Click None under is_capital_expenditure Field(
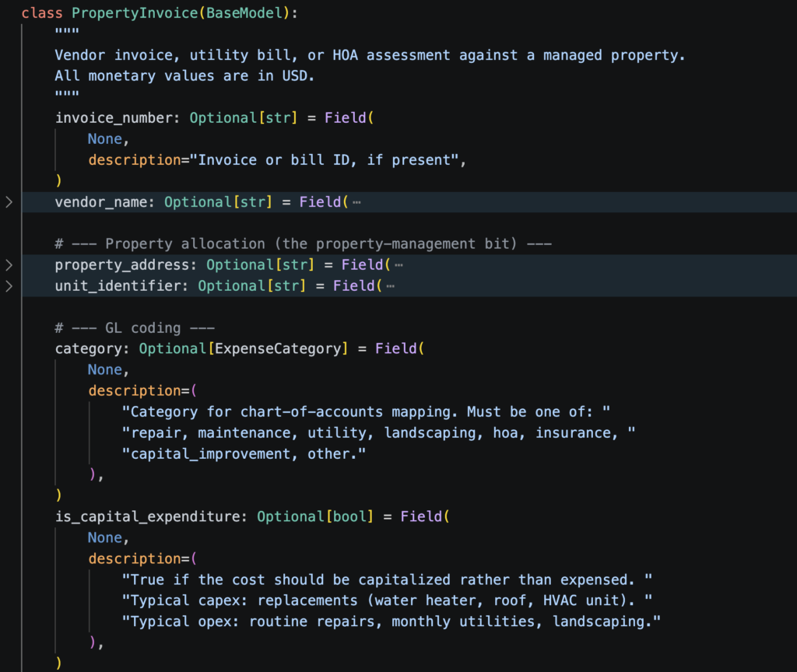The height and width of the screenshot is (672, 797). click(x=105, y=537)
